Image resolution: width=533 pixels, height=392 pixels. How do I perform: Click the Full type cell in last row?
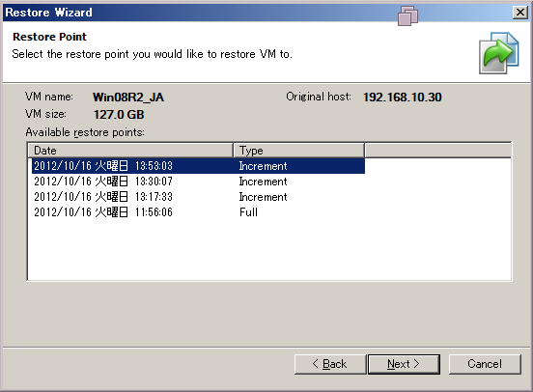click(x=248, y=212)
